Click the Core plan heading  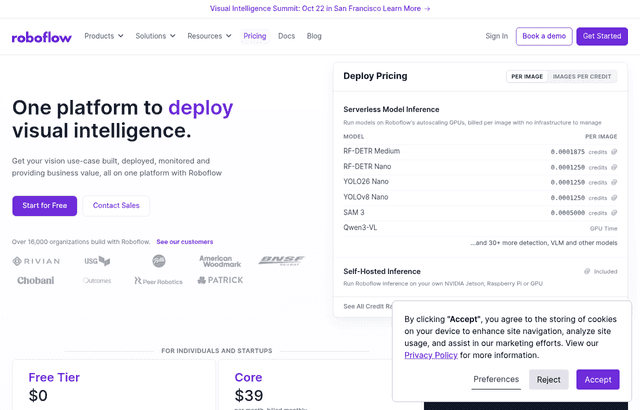248,377
